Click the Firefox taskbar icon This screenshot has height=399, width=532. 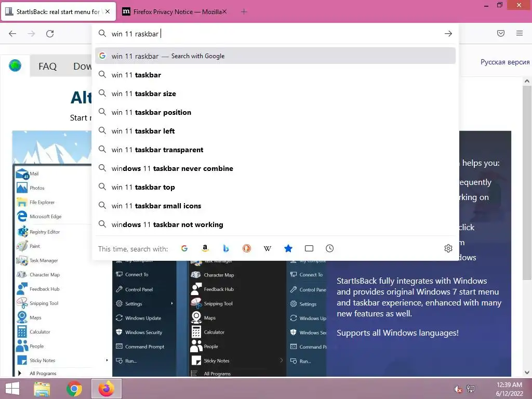tap(107, 389)
